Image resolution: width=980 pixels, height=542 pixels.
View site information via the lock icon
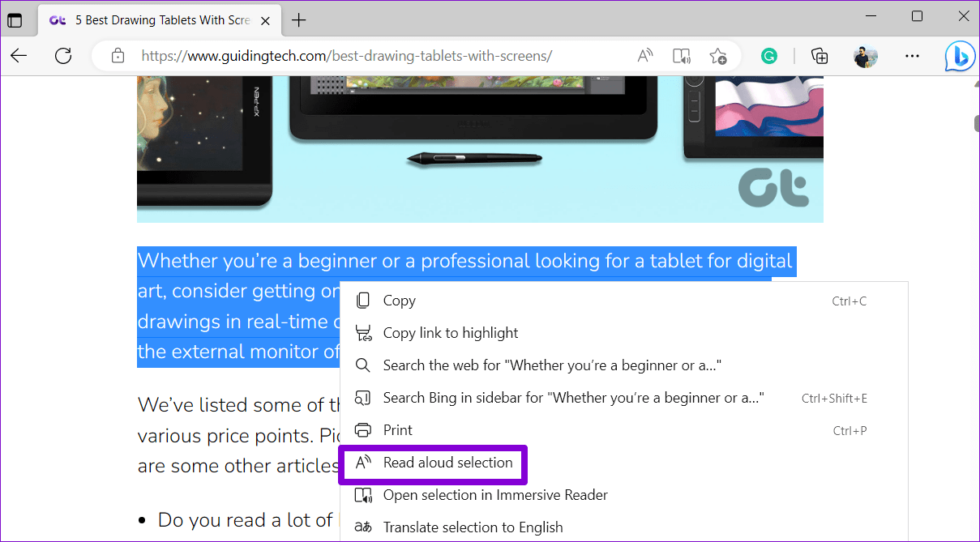coord(118,55)
